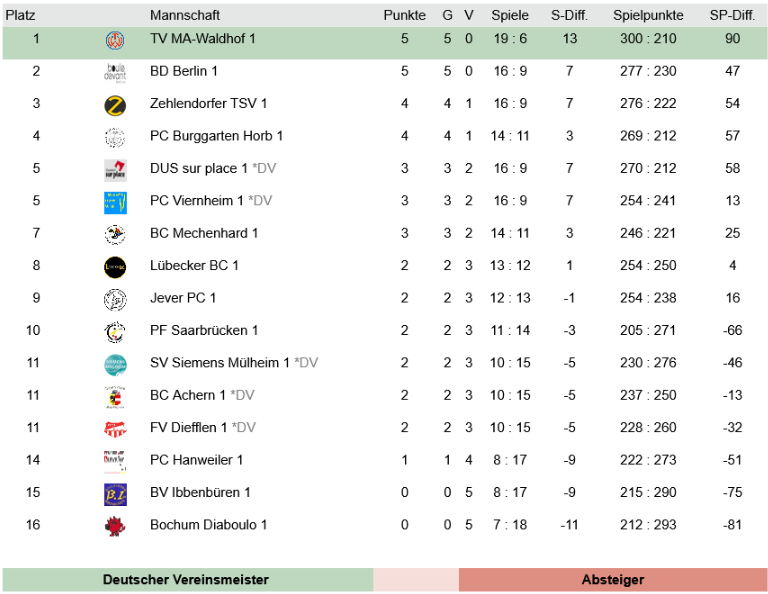Click the SV Siemens Mülheim 1 logo
This screenshot has width=768, height=594.
(115, 363)
